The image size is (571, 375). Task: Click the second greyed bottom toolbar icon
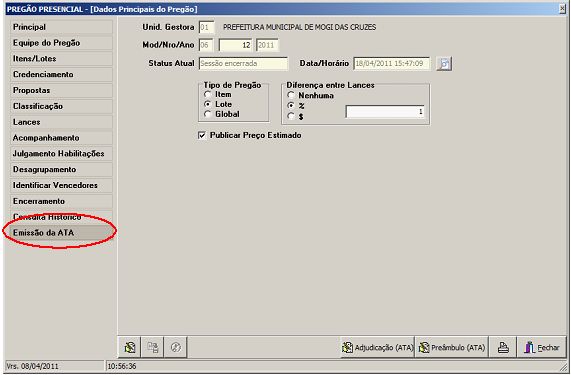(x=153, y=347)
